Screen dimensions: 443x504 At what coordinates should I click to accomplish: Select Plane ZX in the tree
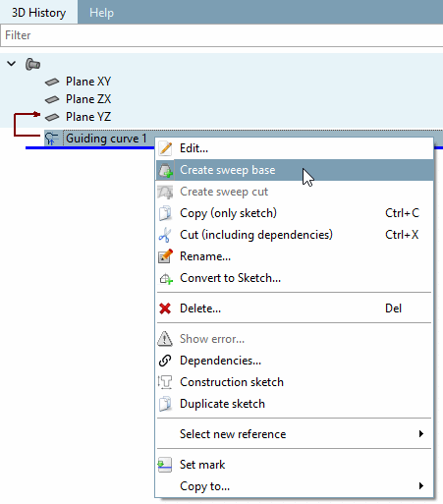click(x=88, y=99)
